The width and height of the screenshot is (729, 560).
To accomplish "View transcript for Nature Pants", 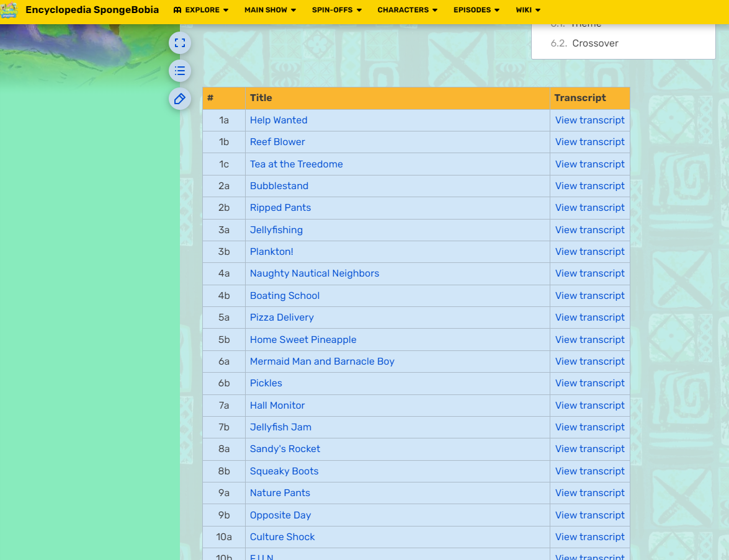I will coord(589,493).
